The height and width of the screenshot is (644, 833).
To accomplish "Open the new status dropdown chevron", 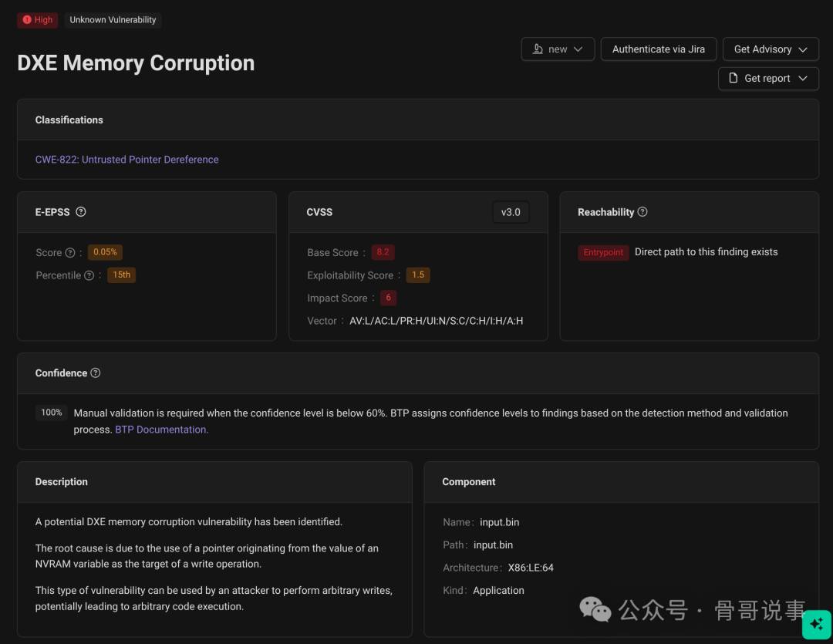I will [x=578, y=49].
